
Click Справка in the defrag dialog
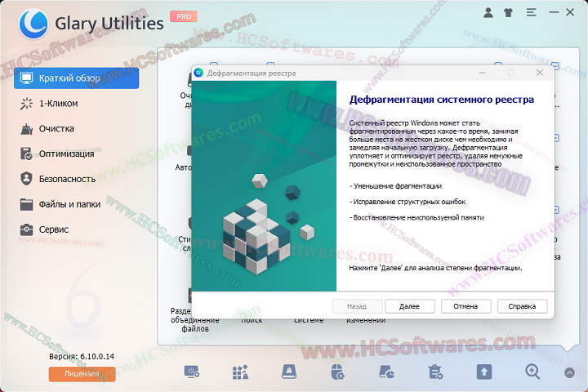click(522, 306)
